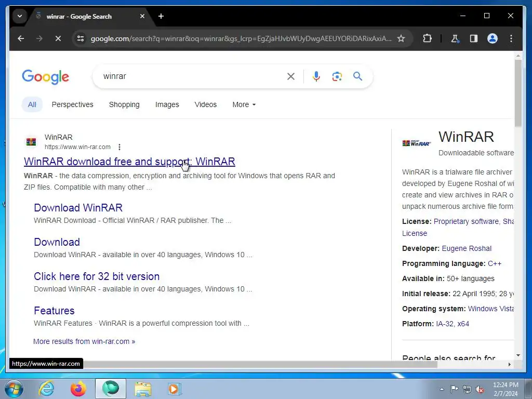The image size is (532, 399).
Task: Open the Windows Vista operating system link
Action: [x=490, y=309]
